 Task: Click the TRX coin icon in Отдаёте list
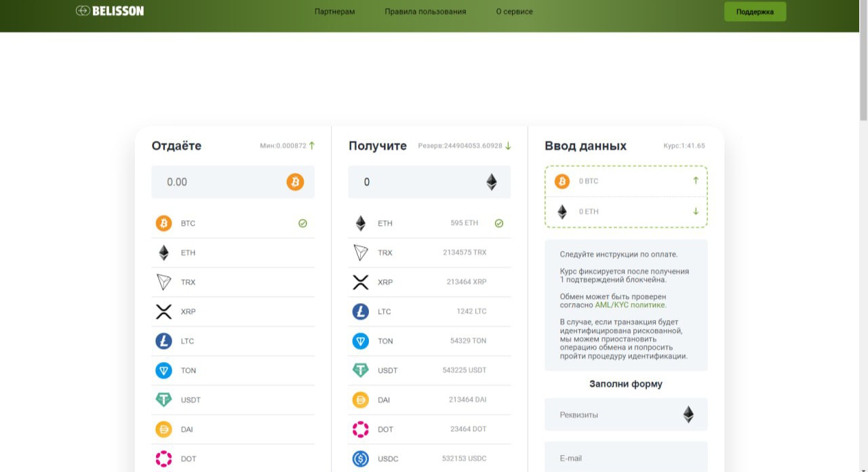163,282
